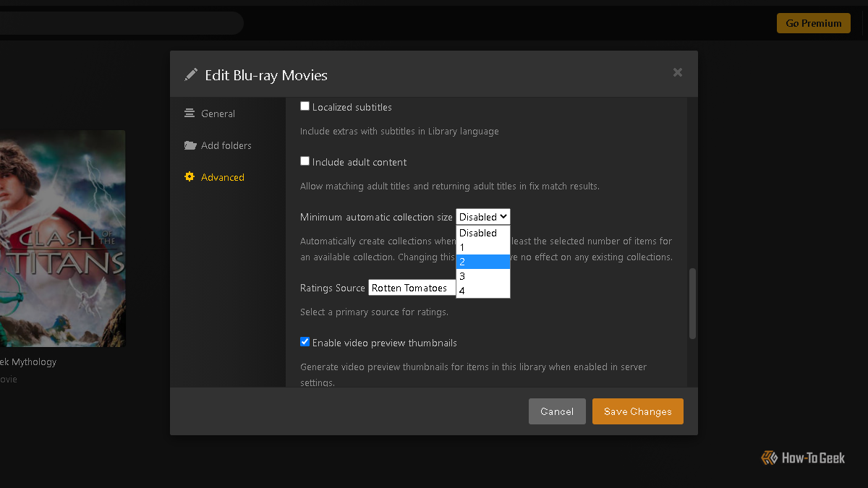
Task: Click the Go Premium button
Action: [814, 23]
